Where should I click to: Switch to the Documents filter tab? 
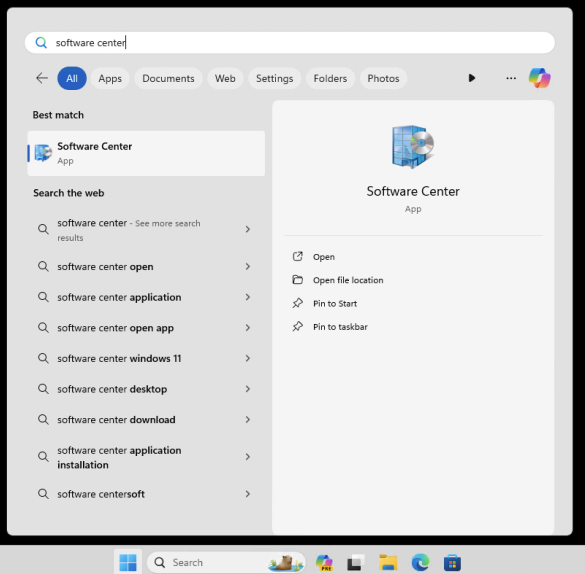[168, 78]
